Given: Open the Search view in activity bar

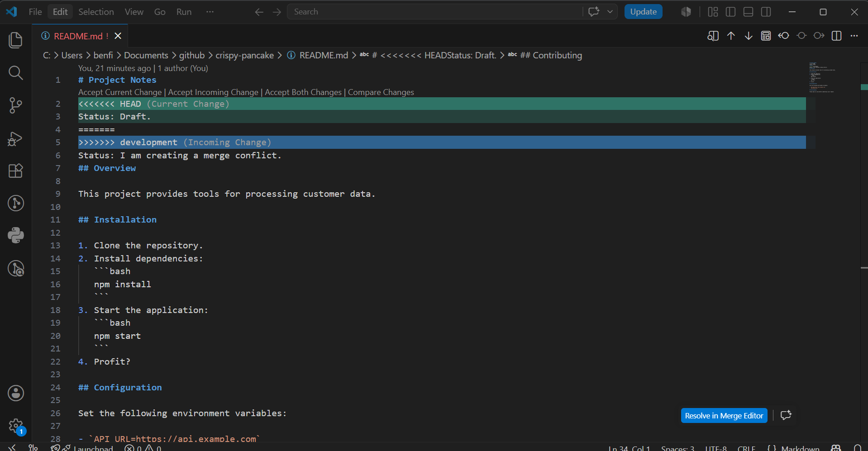Looking at the screenshot, I should 16,73.
